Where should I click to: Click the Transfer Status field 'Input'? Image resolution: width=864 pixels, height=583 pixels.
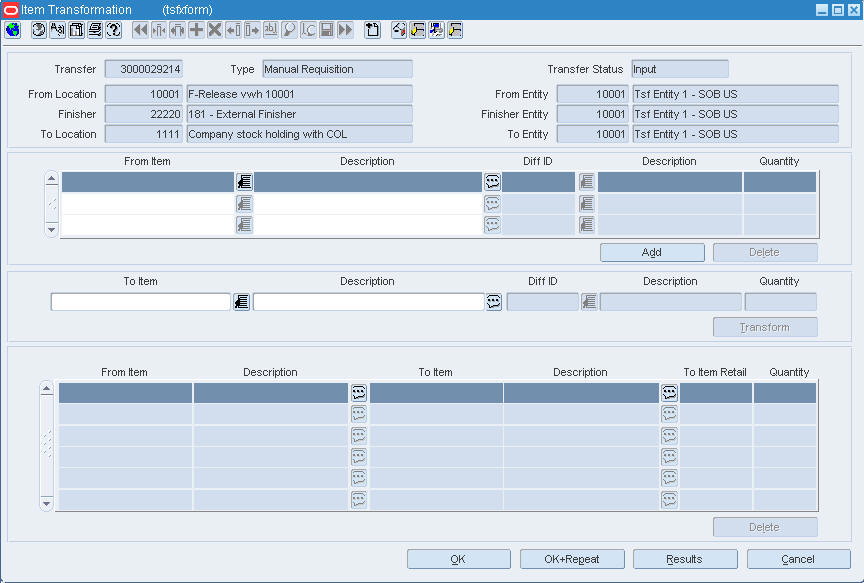[680, 69]
